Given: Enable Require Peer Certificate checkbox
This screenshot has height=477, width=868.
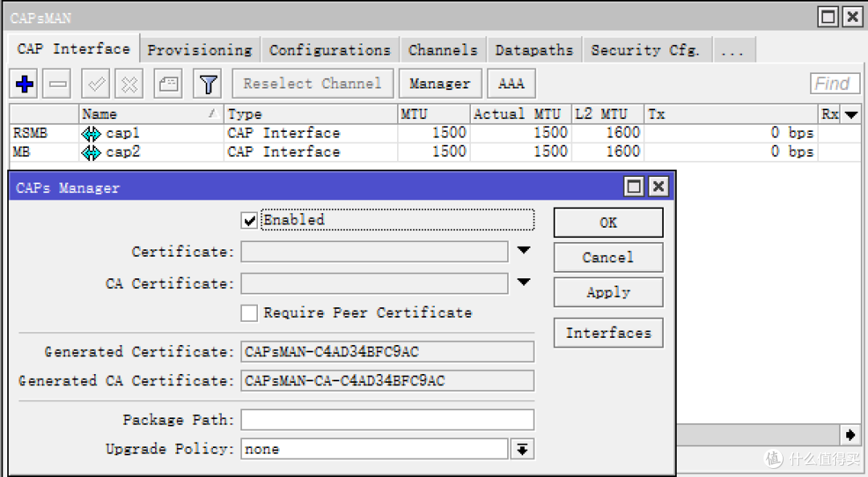Looking at the screenshot, I should [x=249, y=313].
